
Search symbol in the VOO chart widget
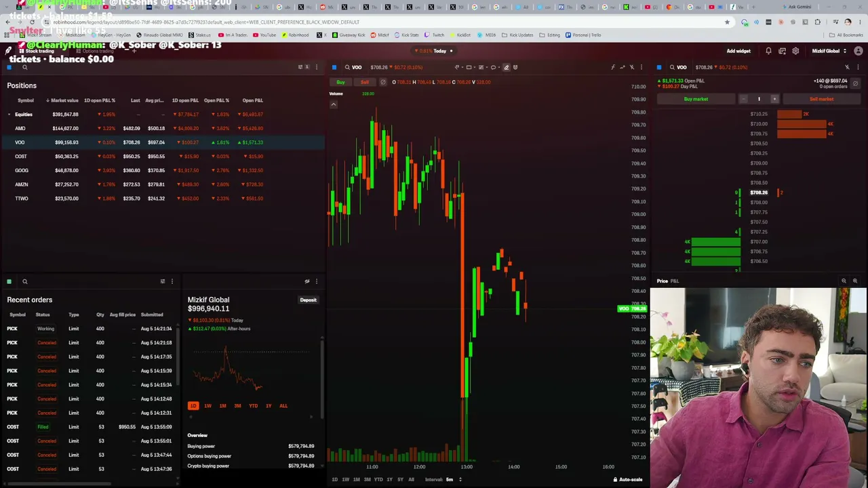(x=347, y=67)
